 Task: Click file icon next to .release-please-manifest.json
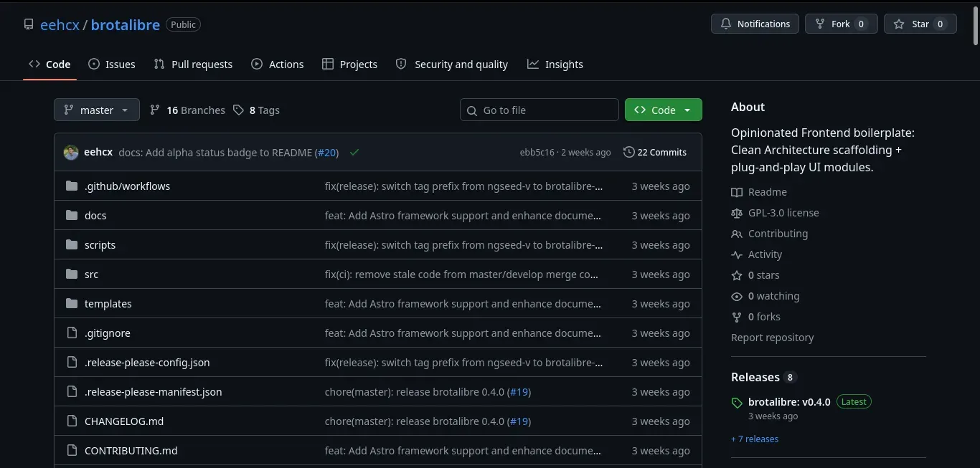click(72, 391)
